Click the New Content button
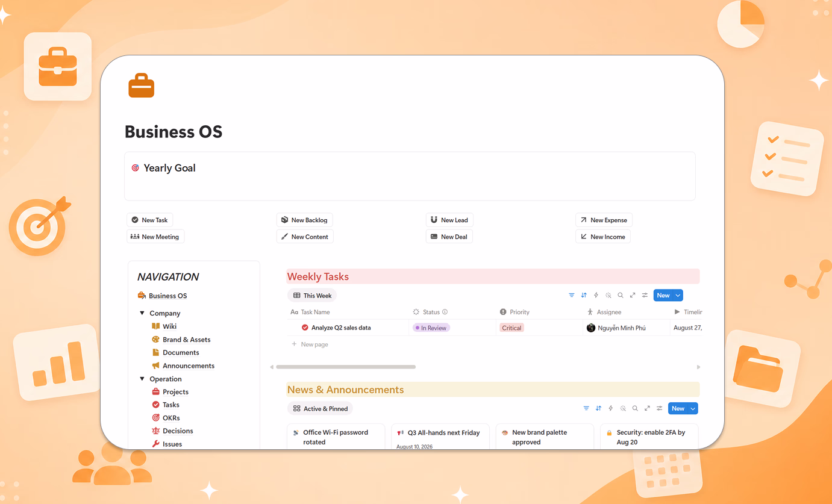832x504 pixels. coord(305,237)
